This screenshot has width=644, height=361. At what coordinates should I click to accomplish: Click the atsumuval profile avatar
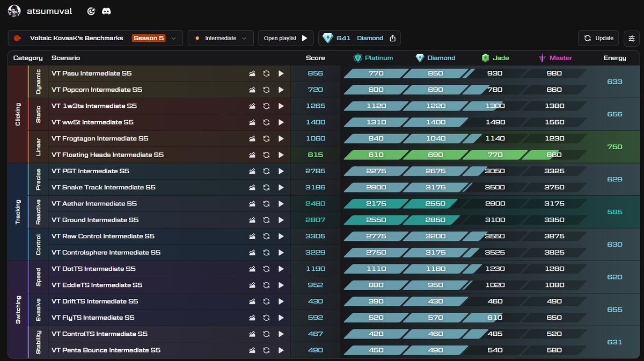(x=15, y=11)
